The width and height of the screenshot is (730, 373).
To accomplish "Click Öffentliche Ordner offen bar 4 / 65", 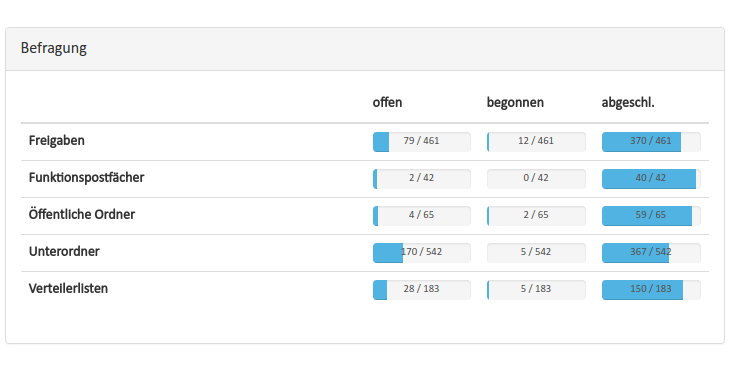I will 422,216.
